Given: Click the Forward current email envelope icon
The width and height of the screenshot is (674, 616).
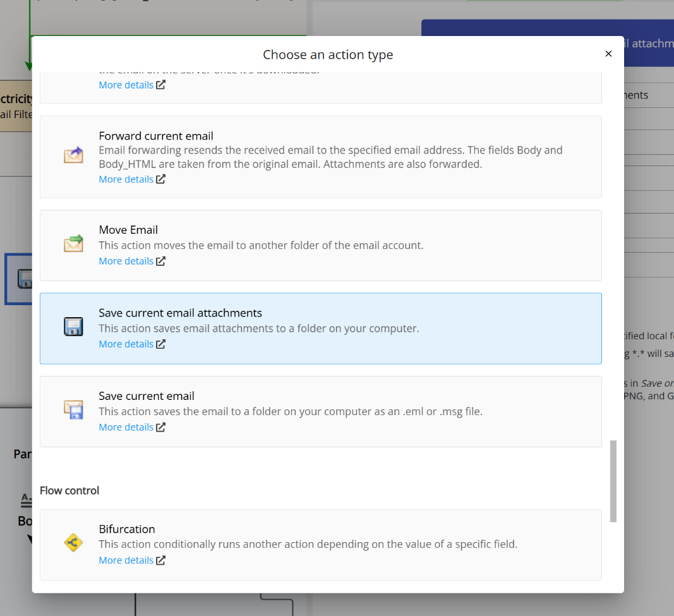Looking at the screenshot, I should click(73, 155).
